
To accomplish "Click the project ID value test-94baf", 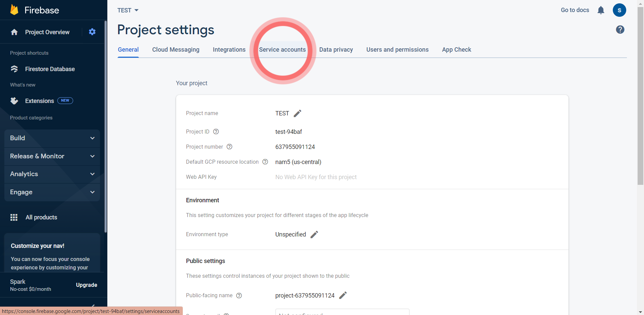I will point(288,132).
